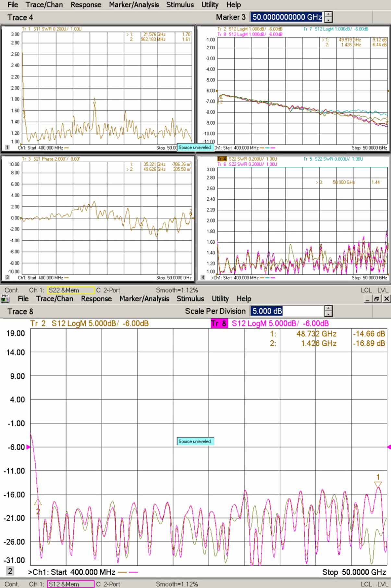Increase Marker 3 frequency with the up arrow
Screen dimensions: 391x588
click(x=328, y=14)
